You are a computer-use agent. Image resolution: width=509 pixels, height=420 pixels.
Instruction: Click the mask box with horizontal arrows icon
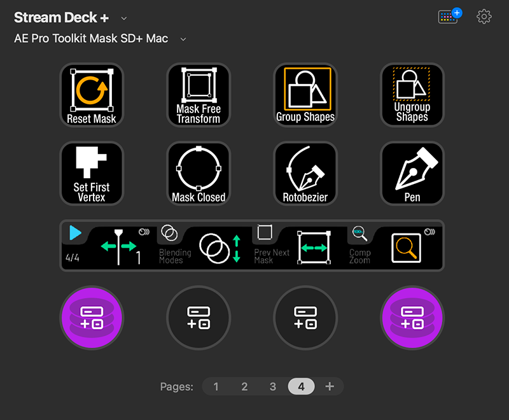(x=314, y=248)
